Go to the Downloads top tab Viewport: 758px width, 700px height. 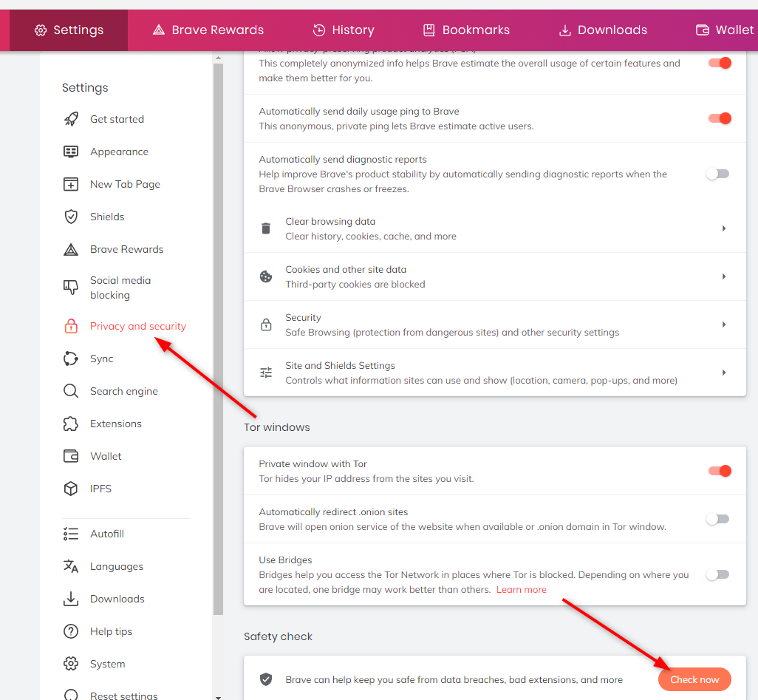pyautogui.click(x=603, y=30)
